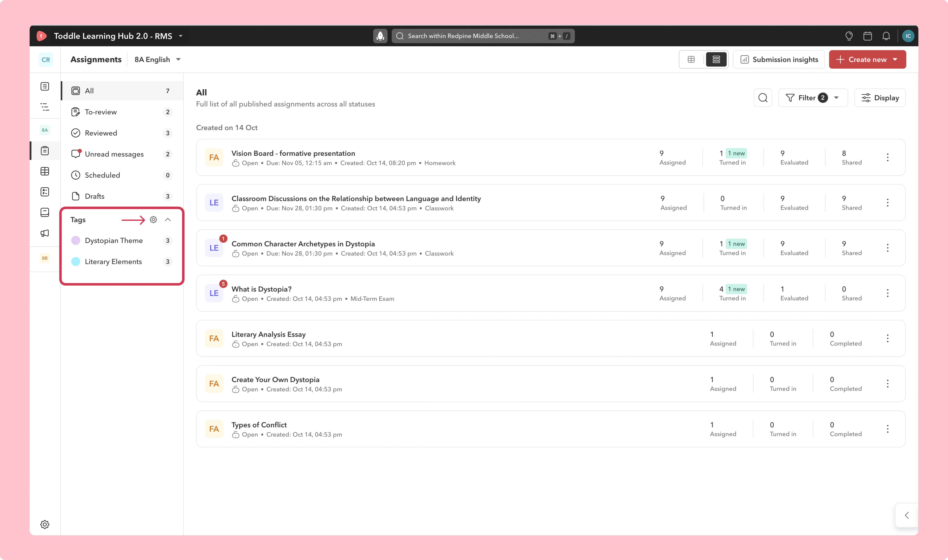
Task: Open the 8B class sidebar badge
Action: click(45, 258)
